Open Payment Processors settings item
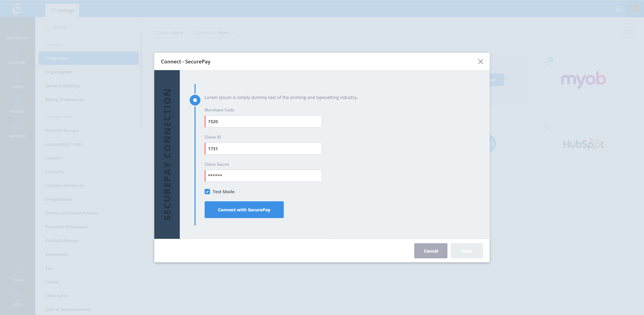The image size is (644, 315). click(x=66, y=227)
